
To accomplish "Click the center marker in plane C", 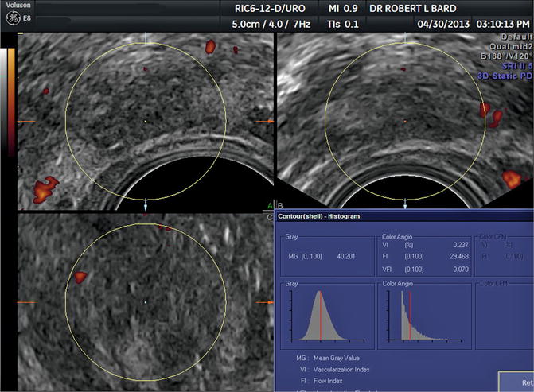I will [146, 302].
